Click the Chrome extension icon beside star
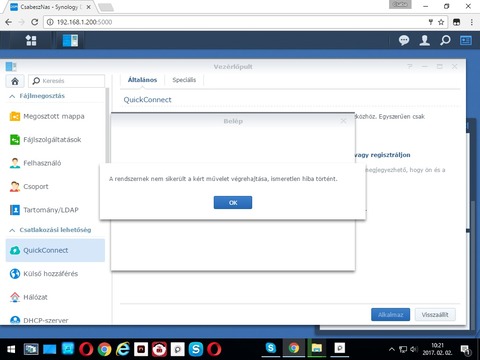Image resolution: width=480 pixels, height=360 pixels. (456, 22)
